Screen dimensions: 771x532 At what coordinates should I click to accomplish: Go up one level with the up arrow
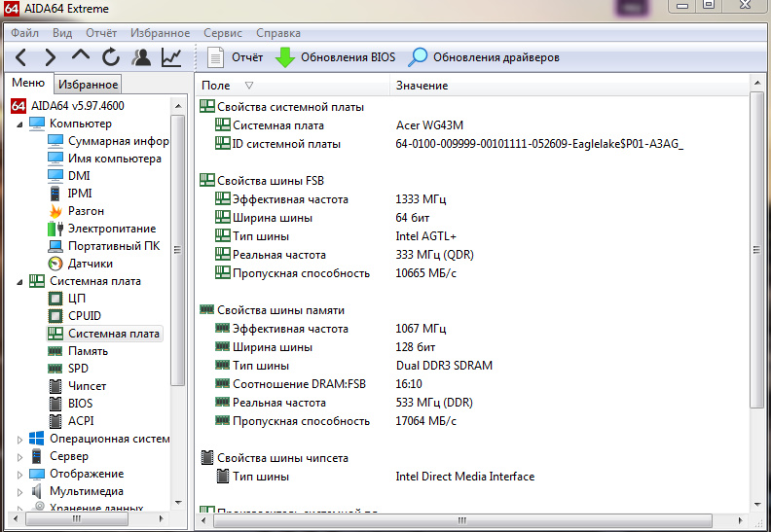click(x=81, y=56)
